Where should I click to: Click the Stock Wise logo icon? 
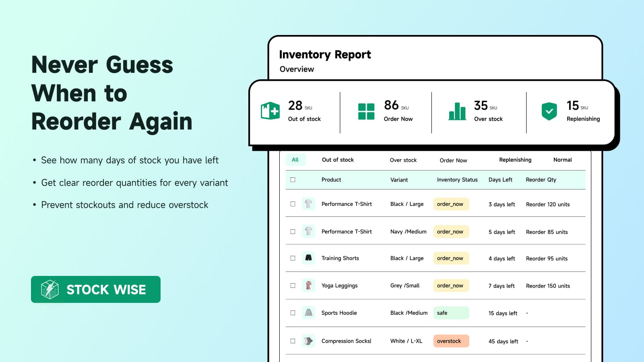coord(50,289)
